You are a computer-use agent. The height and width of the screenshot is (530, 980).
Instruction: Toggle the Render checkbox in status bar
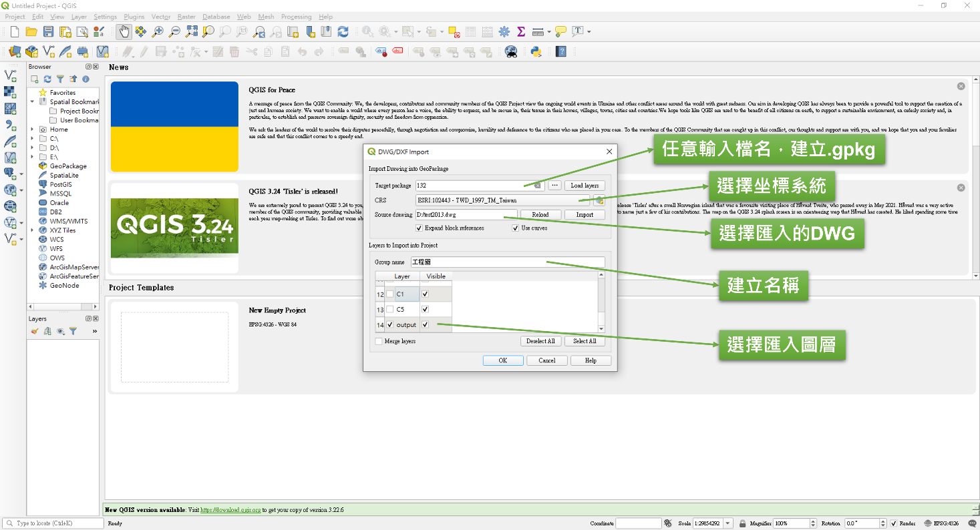(894, 523)
